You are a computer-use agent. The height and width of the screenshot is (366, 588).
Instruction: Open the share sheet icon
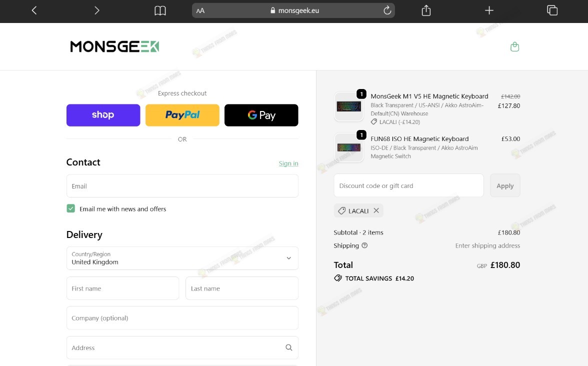click(x=426, y=10)
